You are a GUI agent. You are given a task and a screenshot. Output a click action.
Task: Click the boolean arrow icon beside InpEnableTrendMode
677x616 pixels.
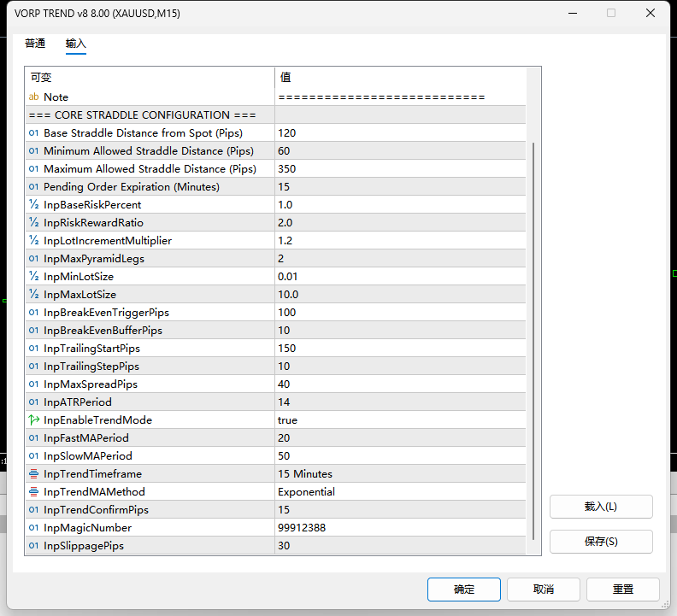click(33, 419)
